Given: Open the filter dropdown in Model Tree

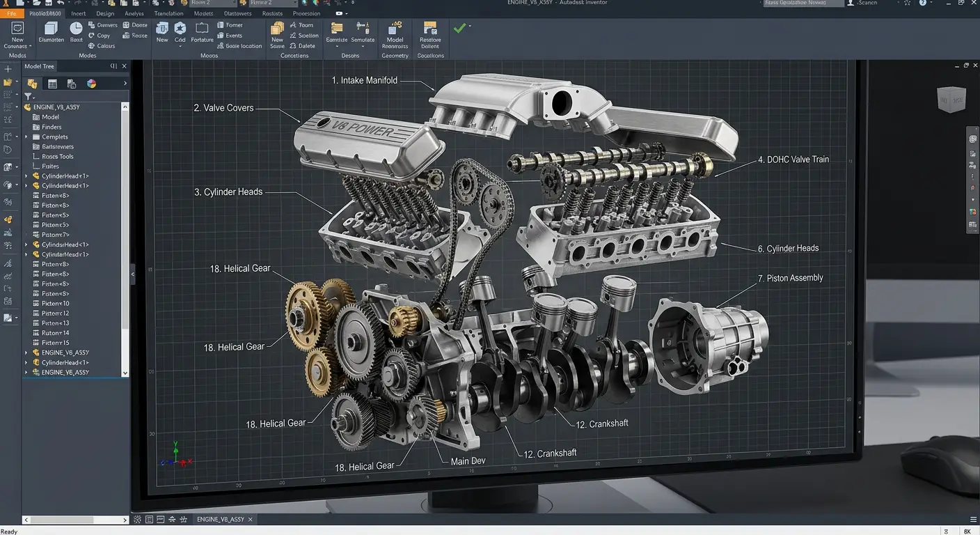Looking at the screenshot, I should click(x=30, y=96).
